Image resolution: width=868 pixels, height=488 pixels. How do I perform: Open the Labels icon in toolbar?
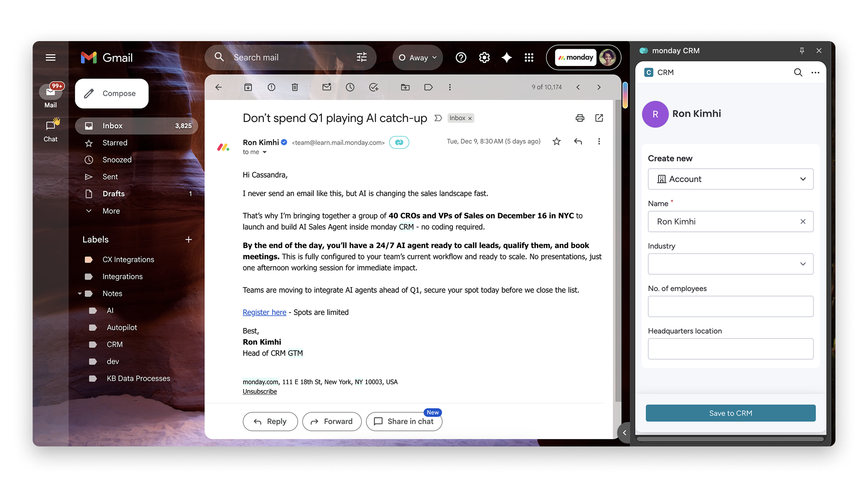(x=428, y=87)
